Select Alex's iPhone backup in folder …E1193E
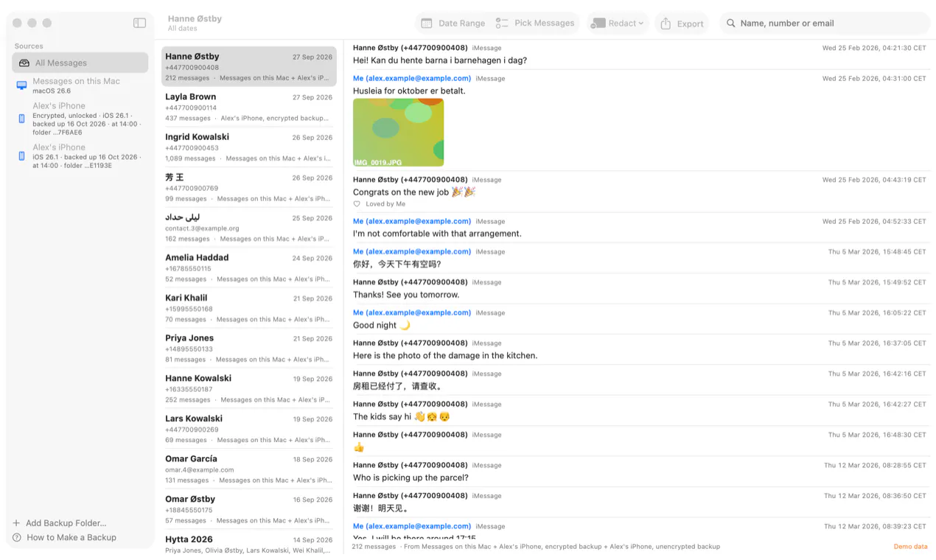This screenshot has height=560, width=936. pos(80,156)
